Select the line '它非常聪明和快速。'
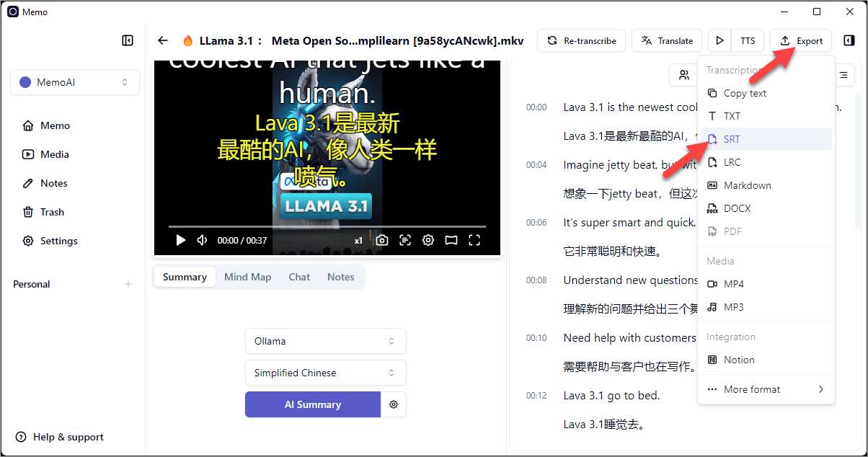The width and height of the screenshot is (868, 457). [612, 252]
